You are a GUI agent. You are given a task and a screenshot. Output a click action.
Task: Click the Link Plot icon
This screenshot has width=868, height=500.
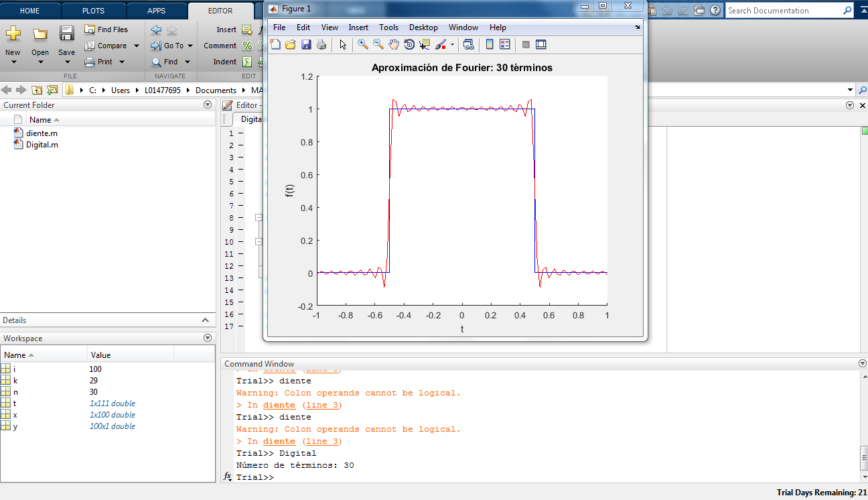point(468,44)
